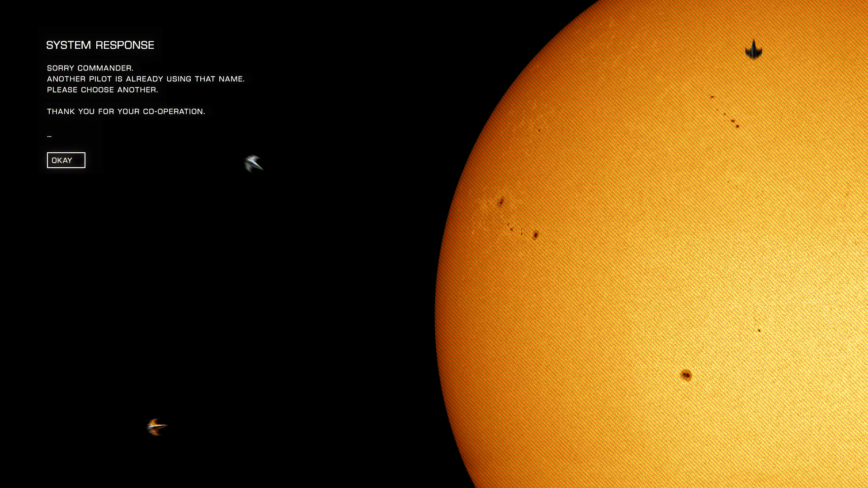Click 'THANK YOU FOR YOUR CO-OPERATION.' text

click(126, 112)
